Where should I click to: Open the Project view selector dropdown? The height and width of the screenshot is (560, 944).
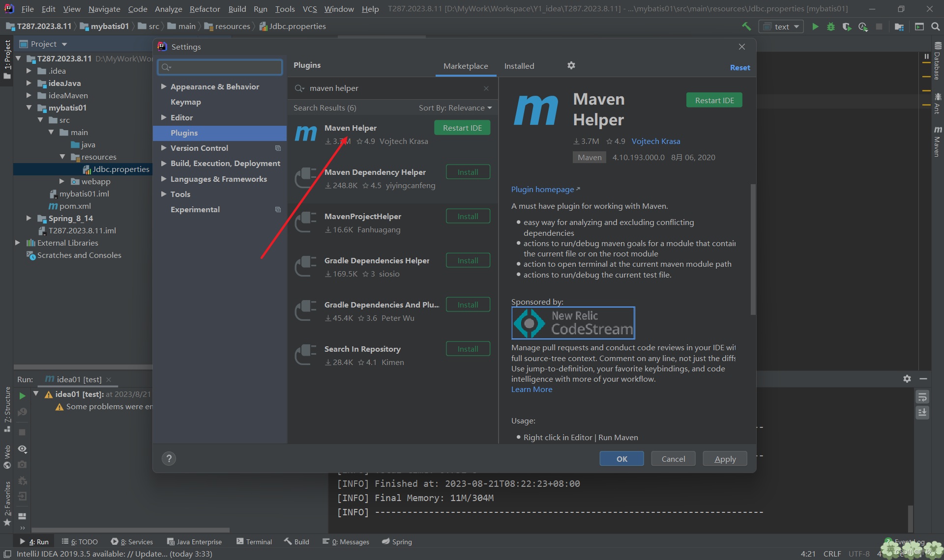click(x=43, y=44)
